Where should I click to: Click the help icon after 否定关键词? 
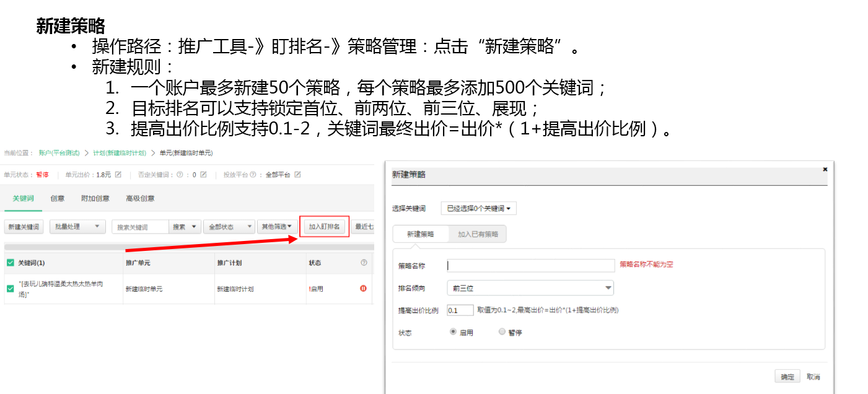point(180,175)
